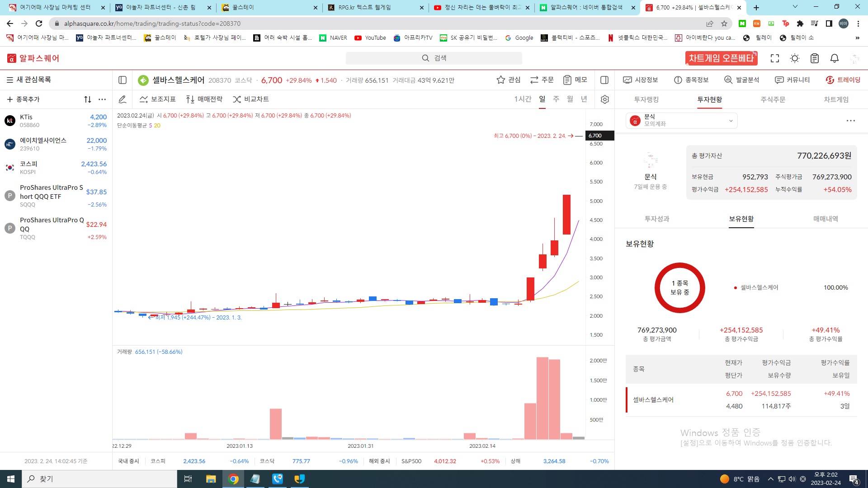Open the 커뮤니티 community section
This screenshot has height=488, width=868.
coord(793,80)
